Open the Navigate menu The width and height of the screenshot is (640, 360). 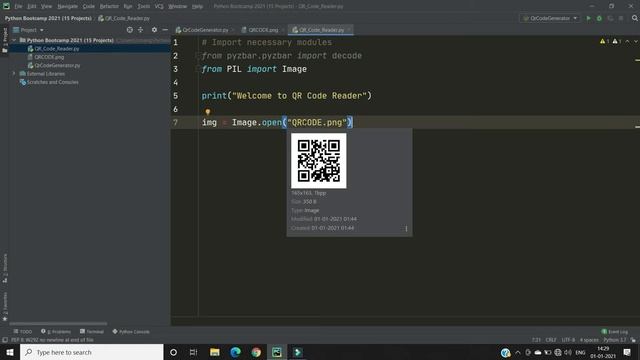[x=67, y=6]
